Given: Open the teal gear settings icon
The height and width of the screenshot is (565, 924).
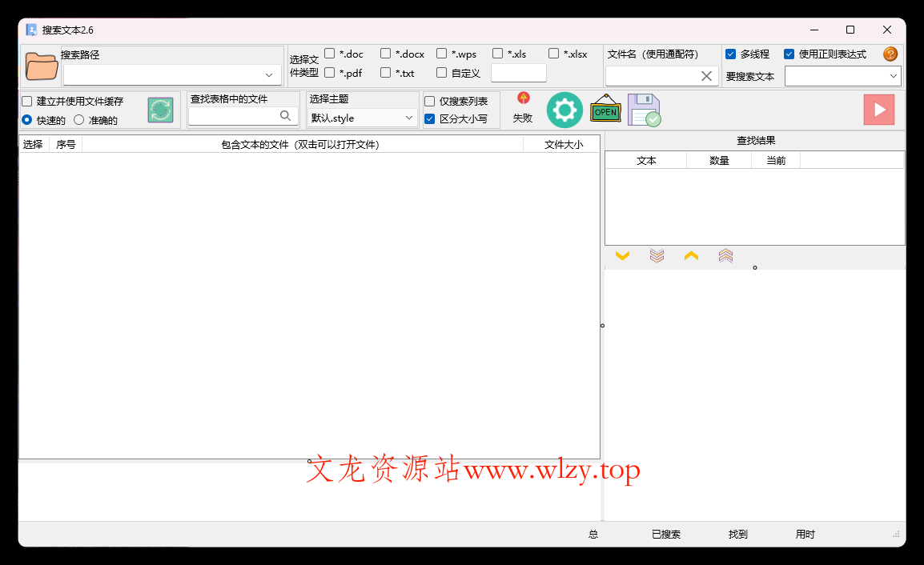Looking at the screenshot, I should tap(564, 110).
